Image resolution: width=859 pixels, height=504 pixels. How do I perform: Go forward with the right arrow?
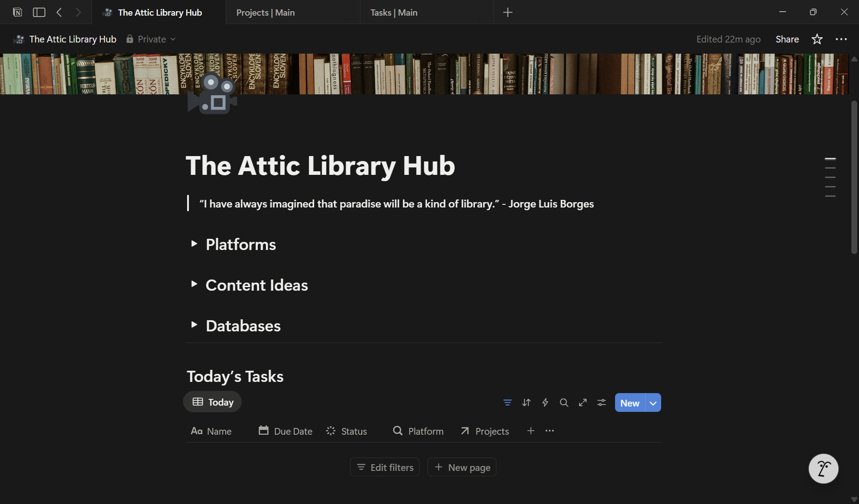[78, 12]
